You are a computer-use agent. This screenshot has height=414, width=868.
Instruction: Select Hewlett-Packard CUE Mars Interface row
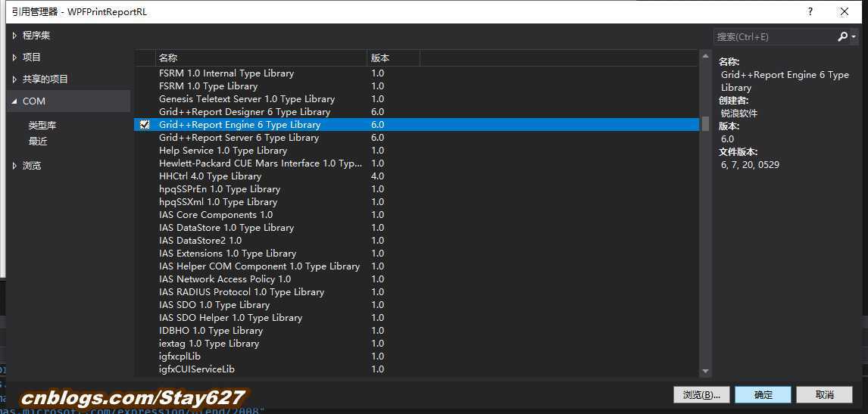(417, 163)
